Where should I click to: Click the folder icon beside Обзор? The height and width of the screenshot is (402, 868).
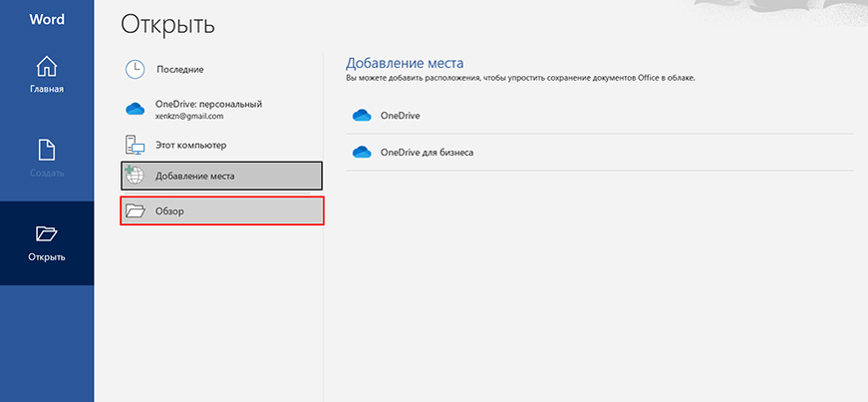tap(135, 210)
